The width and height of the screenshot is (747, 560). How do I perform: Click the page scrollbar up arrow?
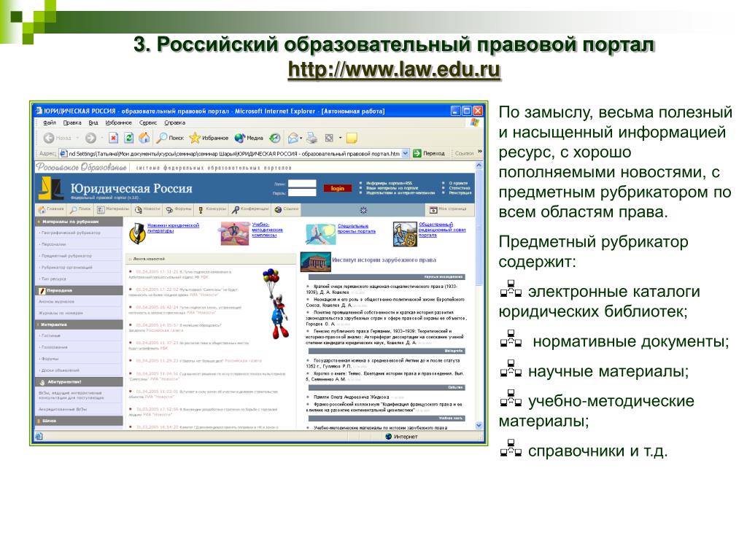[x=479, y=165]
